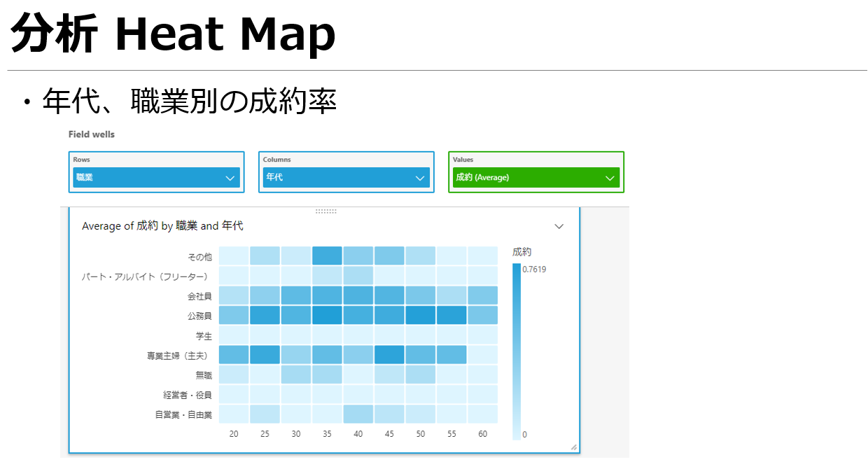
Task: Select the その他 row, age 35 heat cell
Action: point(327,255)
